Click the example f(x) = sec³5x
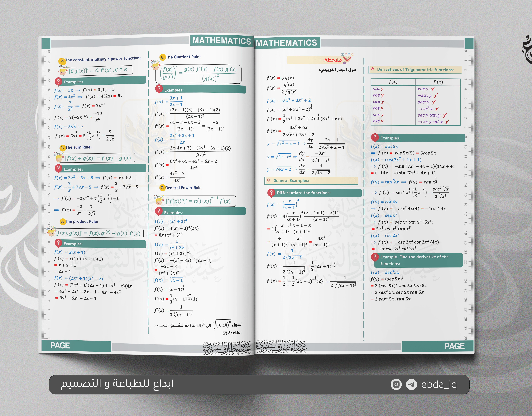 [x=385, y=272]
